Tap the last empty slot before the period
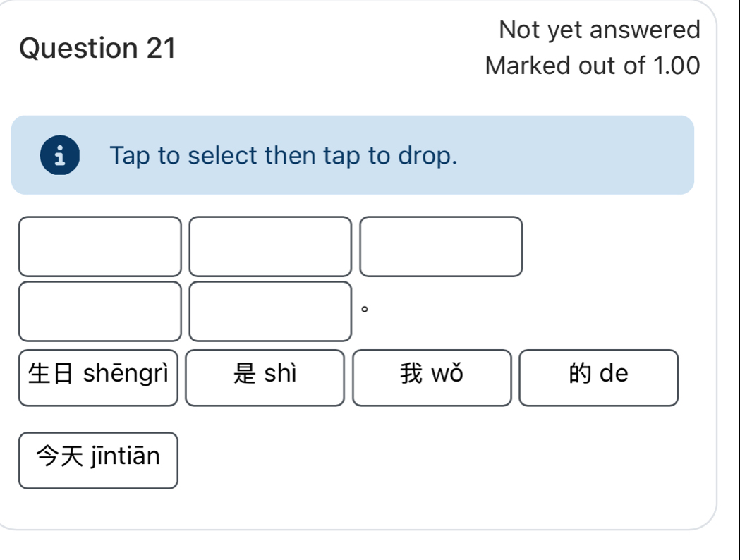This screenshot has width=740, height=560. [270, 310]
